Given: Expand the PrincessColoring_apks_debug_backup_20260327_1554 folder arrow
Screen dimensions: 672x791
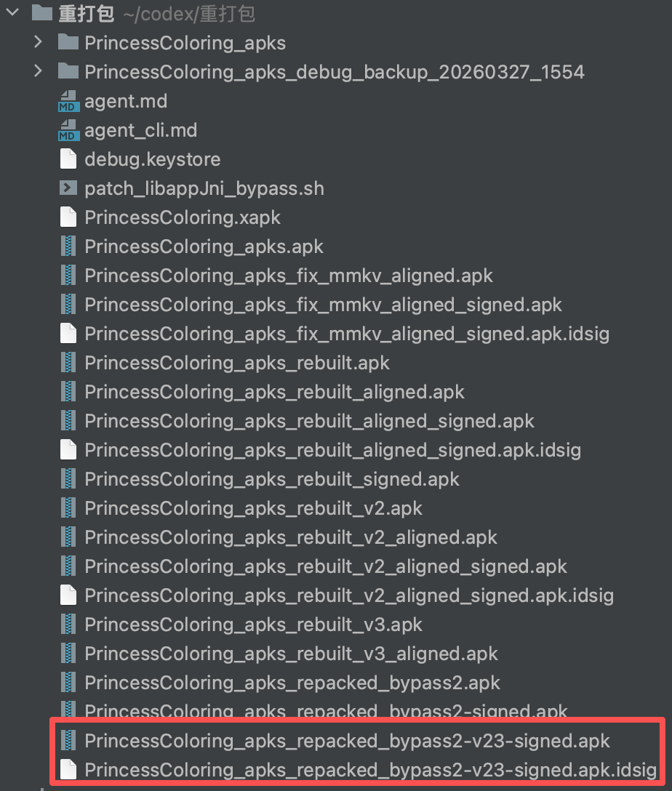Looking at the screenshot, I should point(39,71).
